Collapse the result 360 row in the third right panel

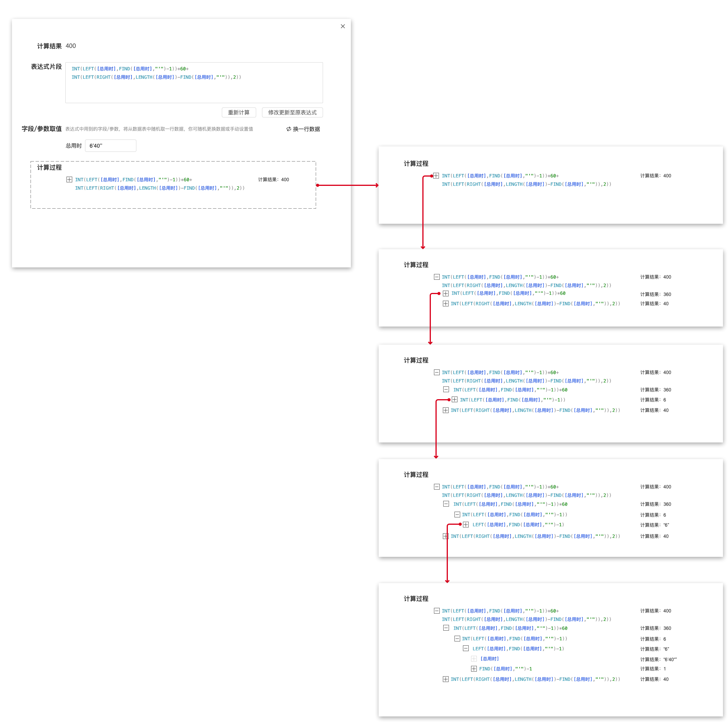click(446, 390)
